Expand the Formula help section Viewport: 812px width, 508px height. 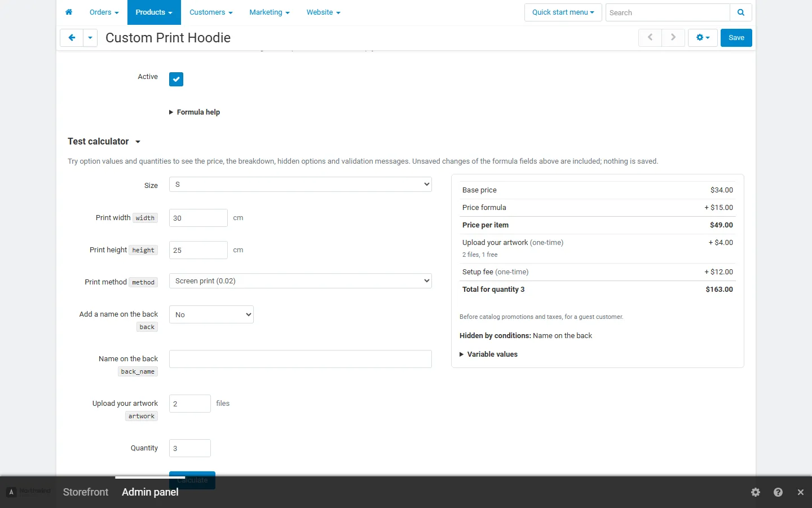195,112
